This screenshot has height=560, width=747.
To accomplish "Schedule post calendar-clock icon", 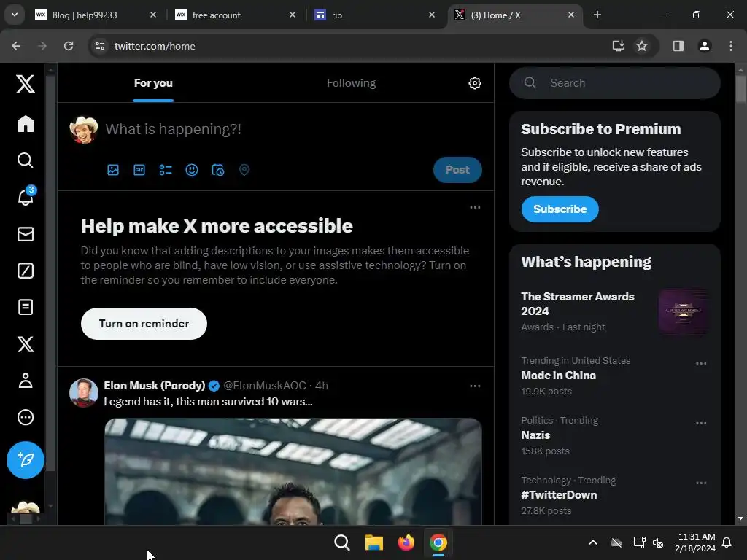I will pos(217,170).
